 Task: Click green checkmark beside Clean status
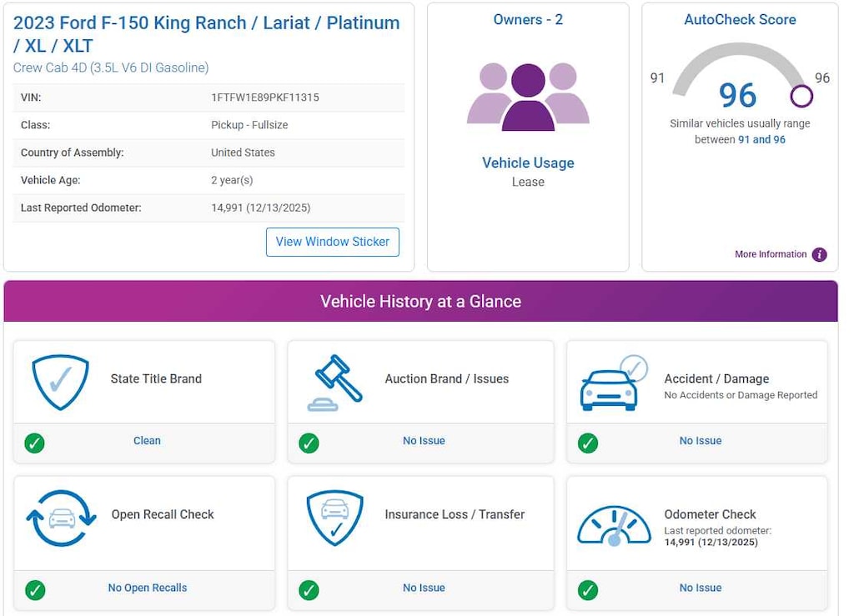pos(35,443)
